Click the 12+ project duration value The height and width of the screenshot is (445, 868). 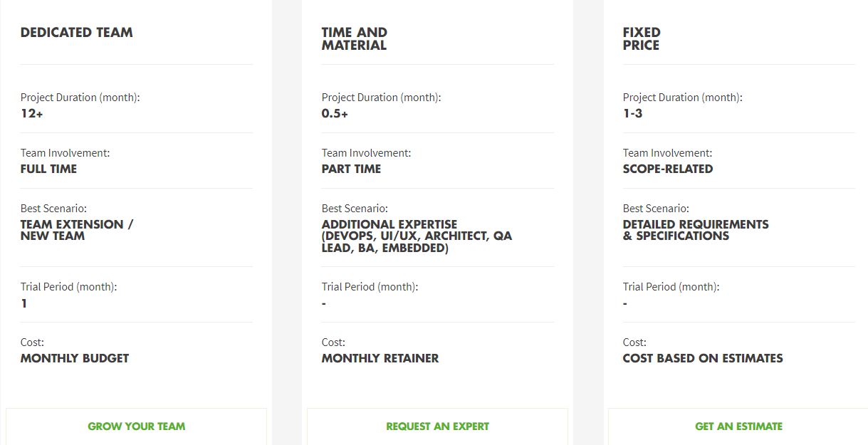32,113
